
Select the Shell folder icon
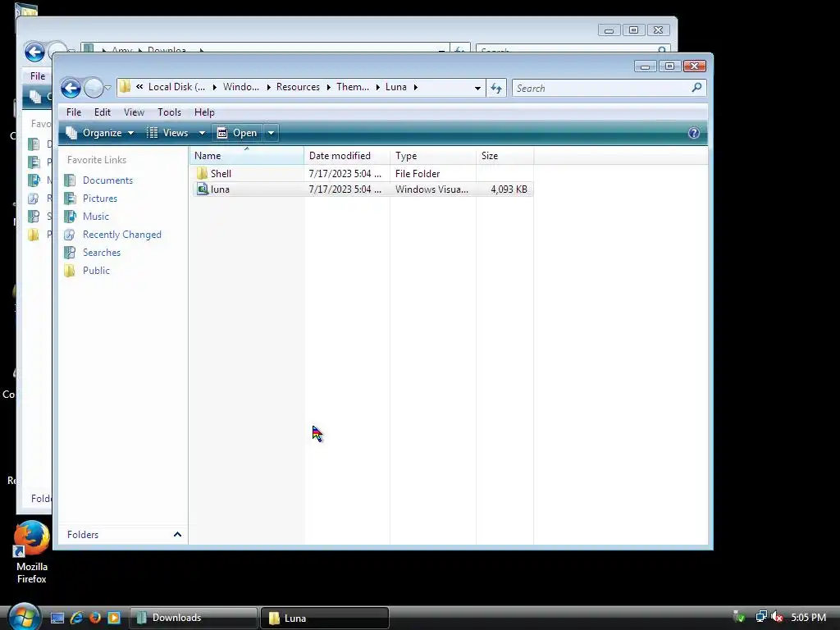(202, 173)
